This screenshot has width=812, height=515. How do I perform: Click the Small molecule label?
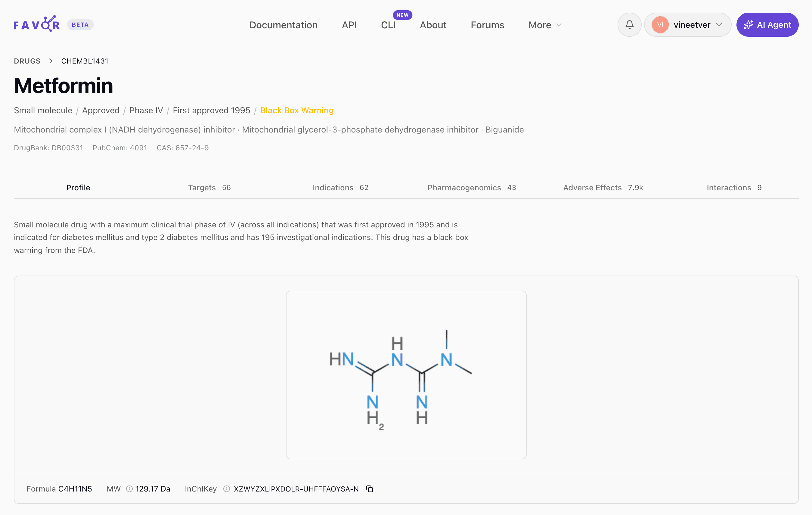[43, 110]
